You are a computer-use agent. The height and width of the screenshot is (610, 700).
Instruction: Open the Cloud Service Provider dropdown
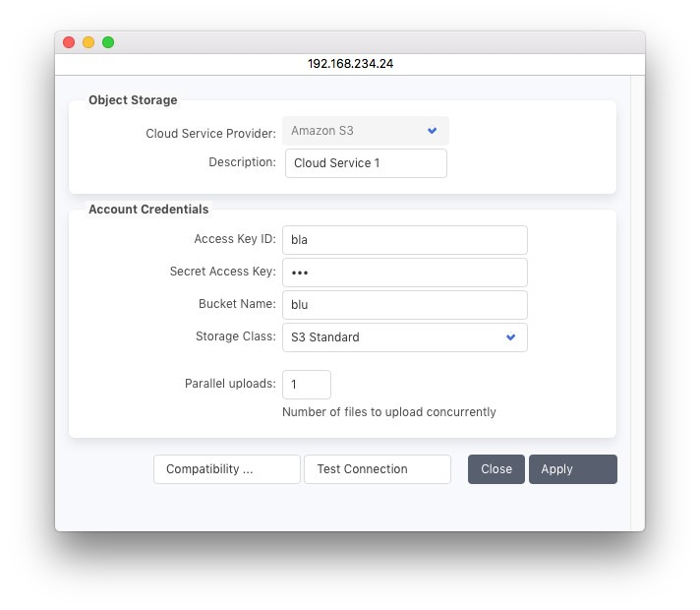pos(365,131)
